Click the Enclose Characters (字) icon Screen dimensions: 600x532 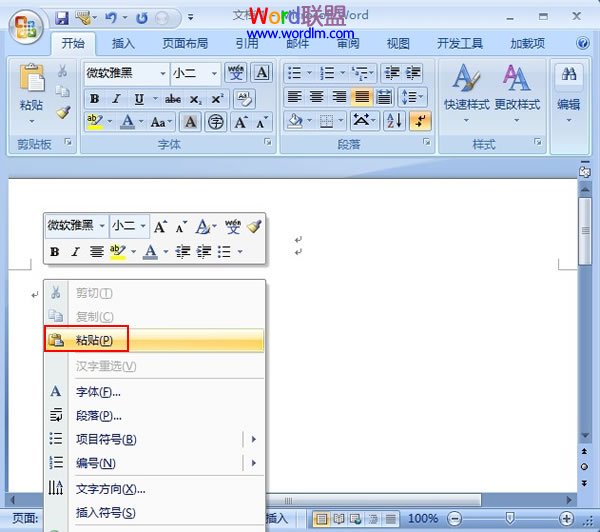coord(215,122)
